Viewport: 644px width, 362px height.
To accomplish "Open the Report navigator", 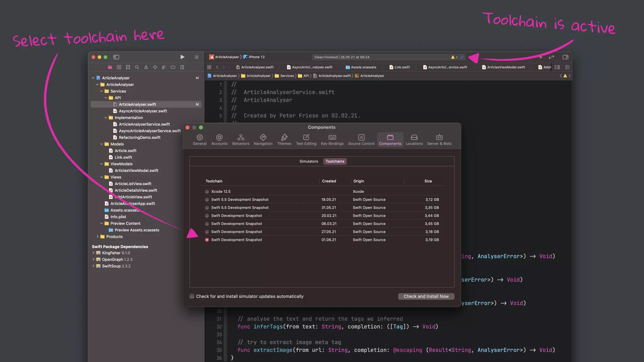I will (182, 67).
